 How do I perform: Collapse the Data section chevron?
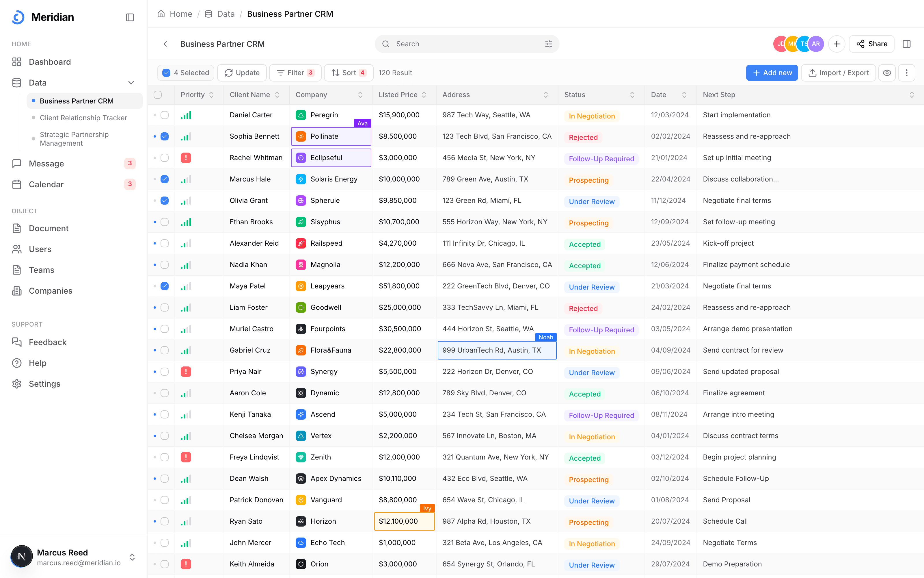click(131, 83)
